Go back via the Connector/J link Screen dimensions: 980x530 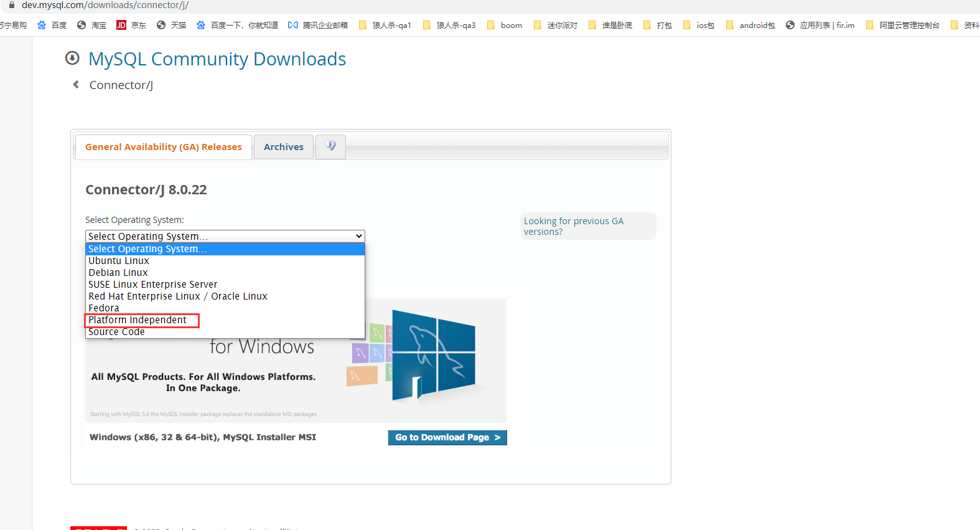121,85
